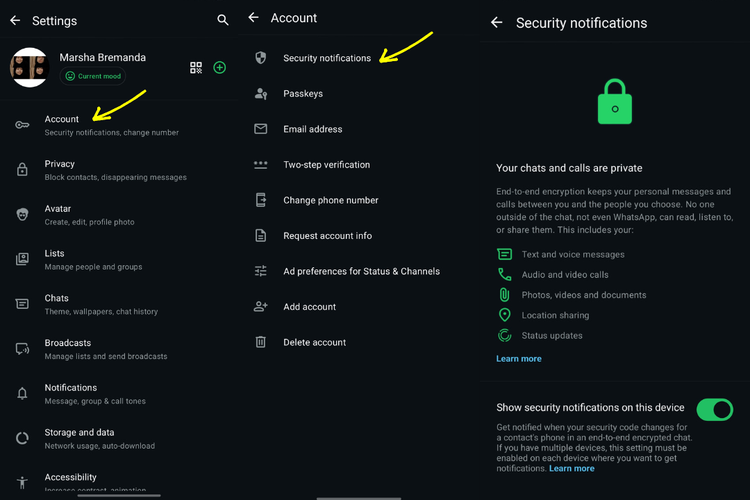This screenshot has height=500, width=750.
Task: Open the Privacy settings entry
Action: point(119,170)
